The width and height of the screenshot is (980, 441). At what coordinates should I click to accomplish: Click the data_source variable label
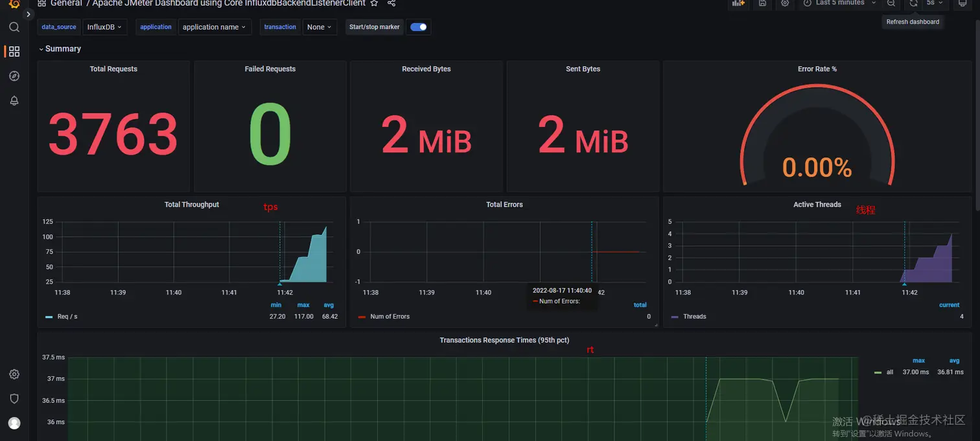click(x=59, y=27)
